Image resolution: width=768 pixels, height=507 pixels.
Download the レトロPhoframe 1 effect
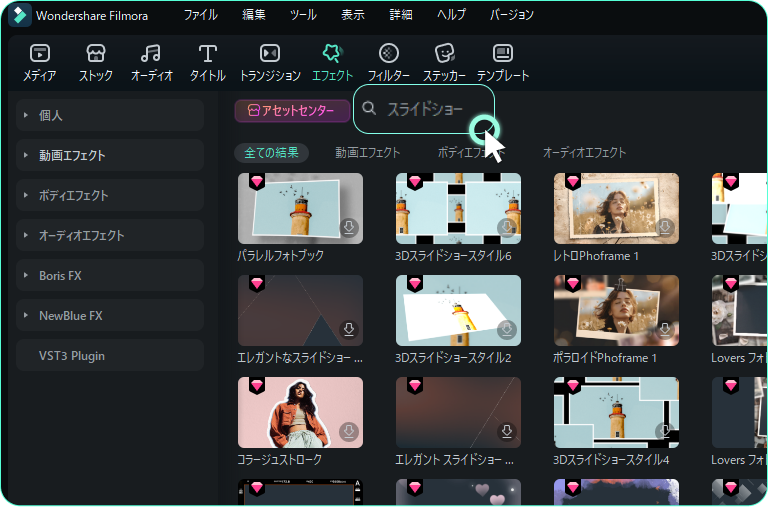(x=665, y=227)
